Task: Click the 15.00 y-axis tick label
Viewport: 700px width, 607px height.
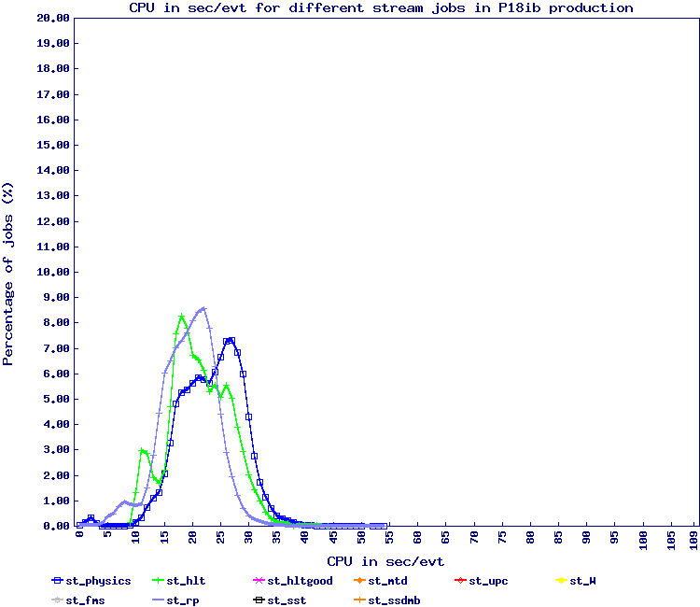Action: 53,145
